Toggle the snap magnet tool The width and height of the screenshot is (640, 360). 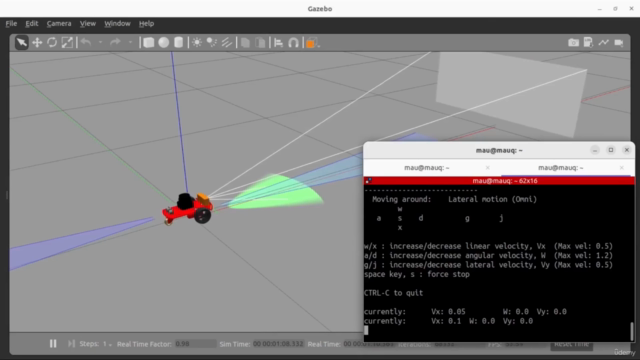click(x=293, y=42)
